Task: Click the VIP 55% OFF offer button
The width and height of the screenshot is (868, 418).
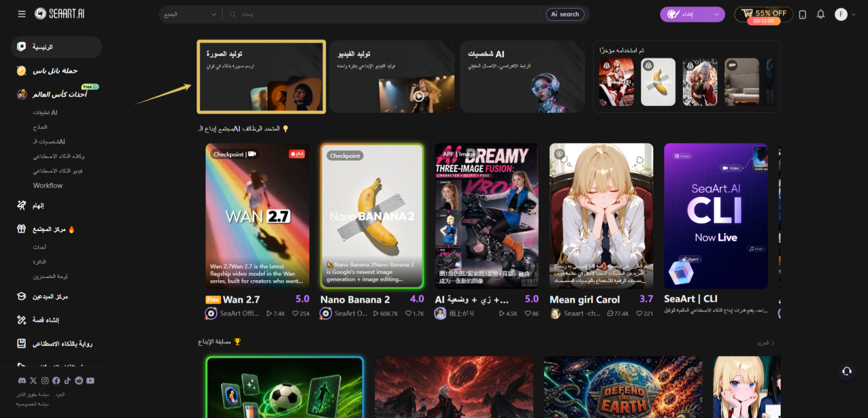Action: pos(763,14)
